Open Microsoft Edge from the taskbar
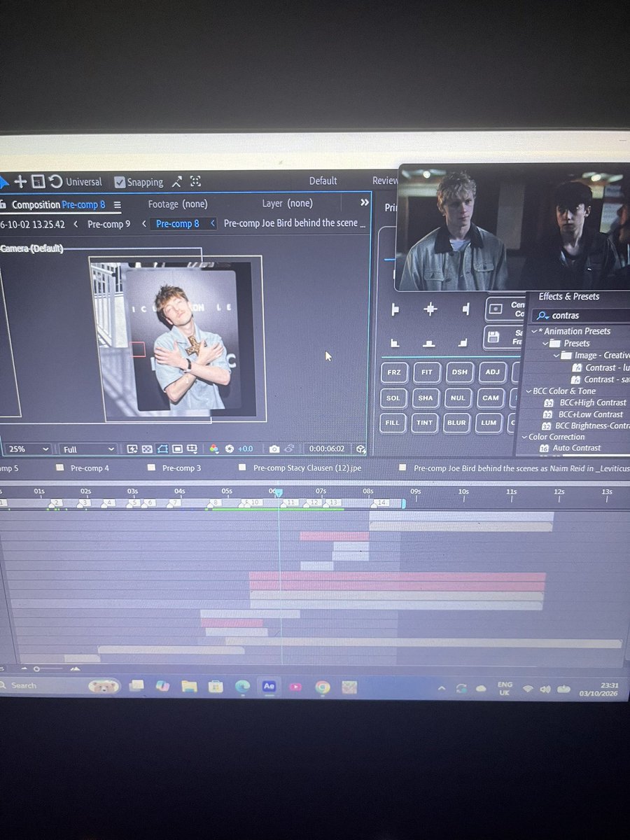 pyautogui.click(x=242, y=687)
